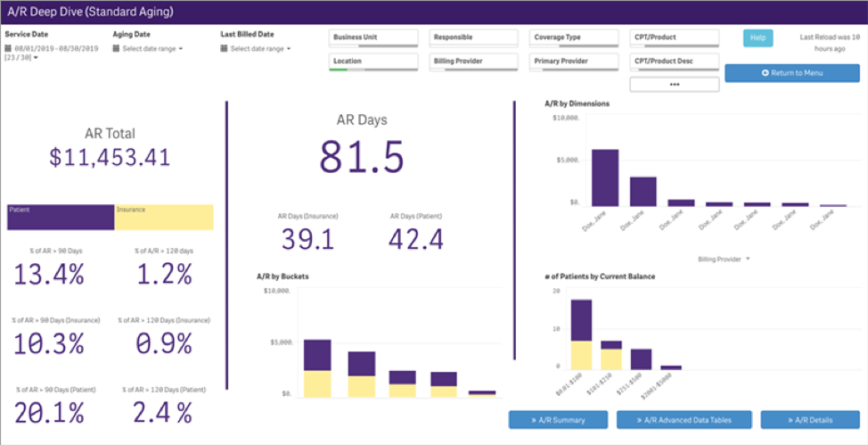Click the 20.1% value

pos(49,413)
